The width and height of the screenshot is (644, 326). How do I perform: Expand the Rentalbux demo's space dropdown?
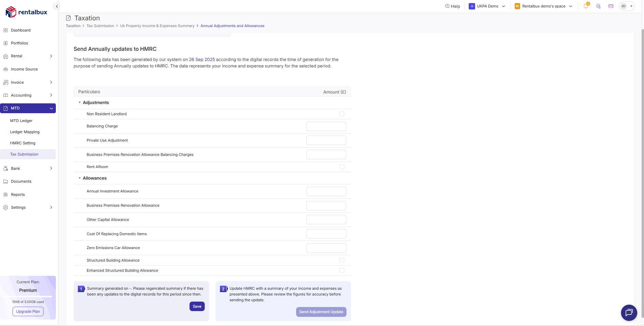543,6
